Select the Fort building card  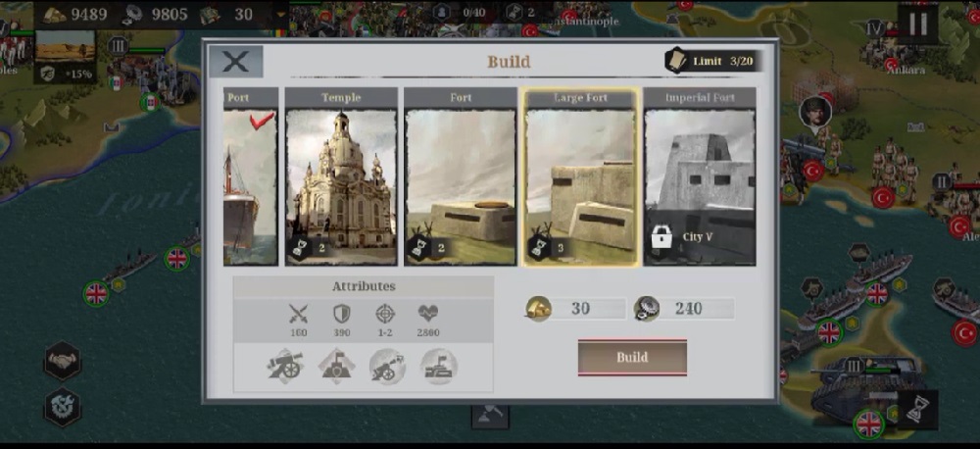pos(460,176)
